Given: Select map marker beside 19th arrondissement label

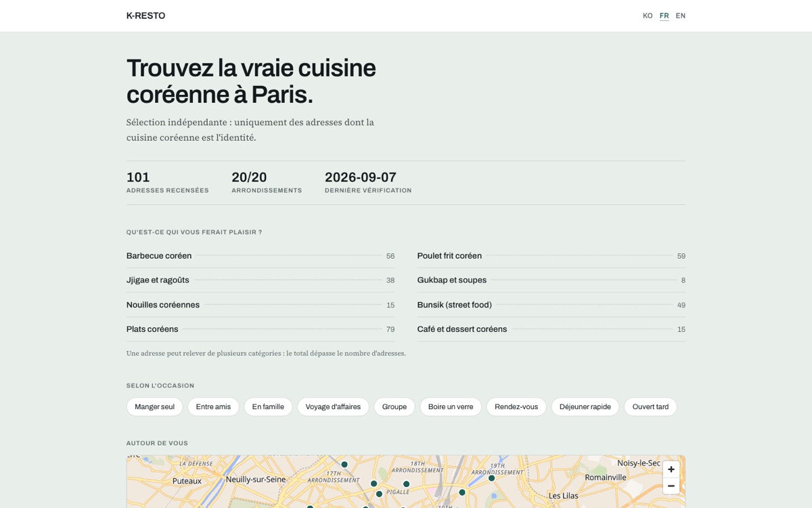Looking at the screenshot, I should pos(492,478).
